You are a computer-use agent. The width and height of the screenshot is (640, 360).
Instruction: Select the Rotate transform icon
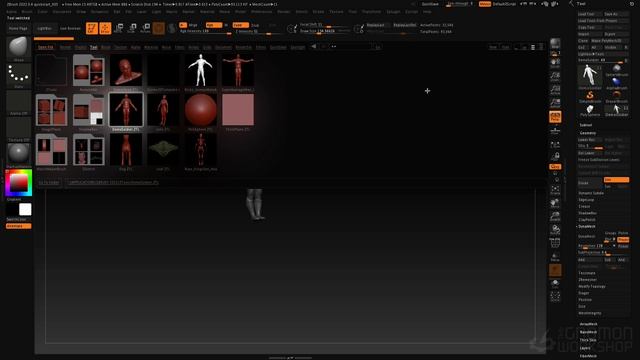145,28
